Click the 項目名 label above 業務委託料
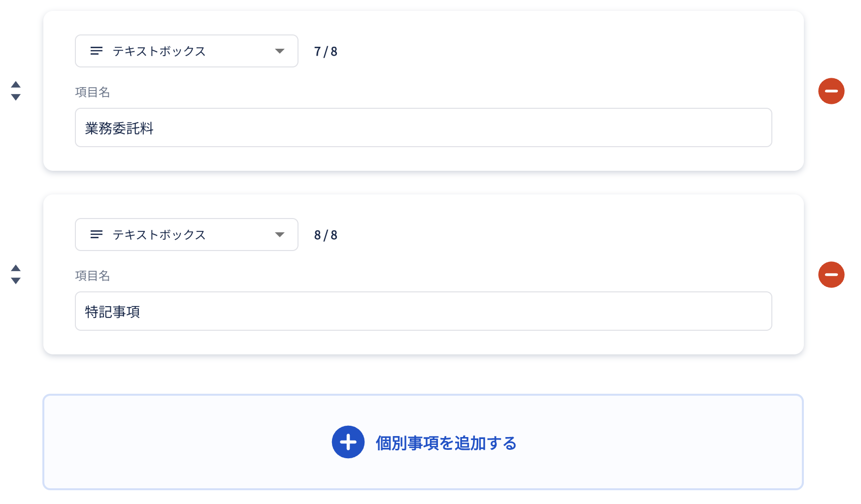Screen dimensions: 861x504 [92, 92]
